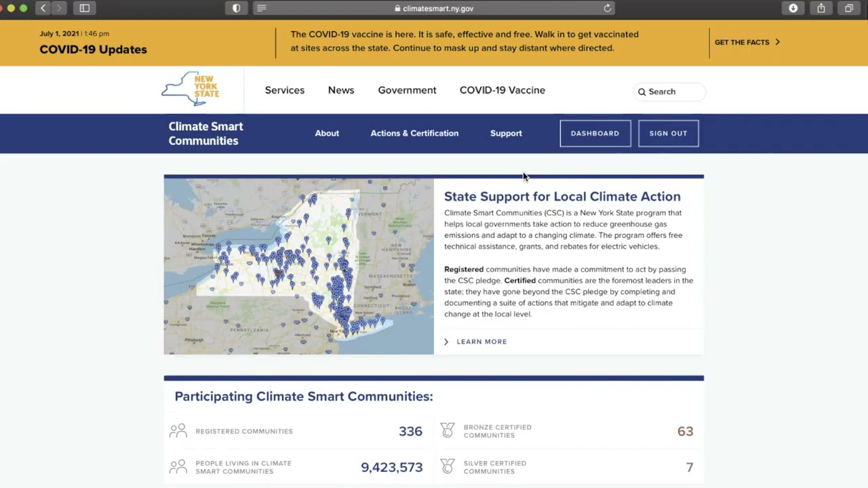Click the "BRONZE CERTIFIED COMMUNITIES" label
The width and height of the screenshot is (868, 488).
tap(498, 431)
